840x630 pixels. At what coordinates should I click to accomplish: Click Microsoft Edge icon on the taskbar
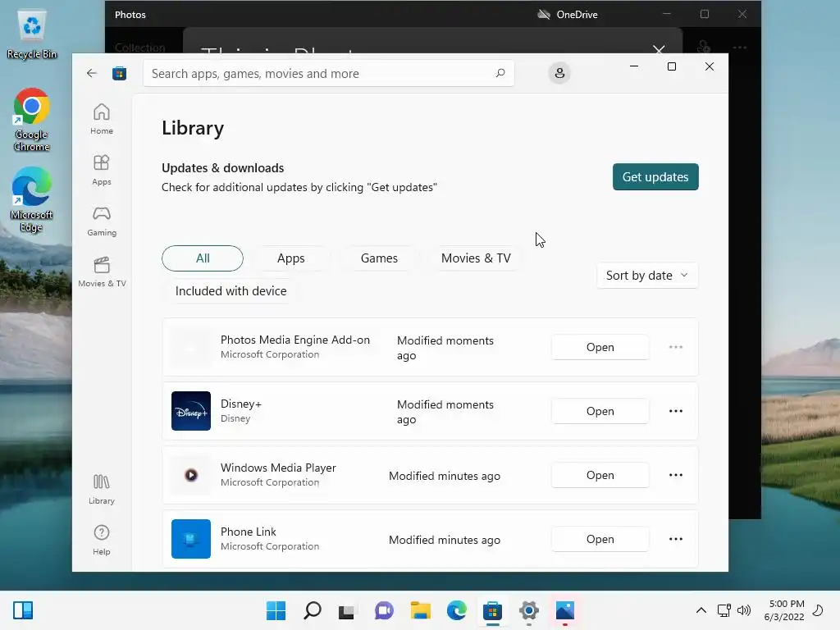[457, 610]
